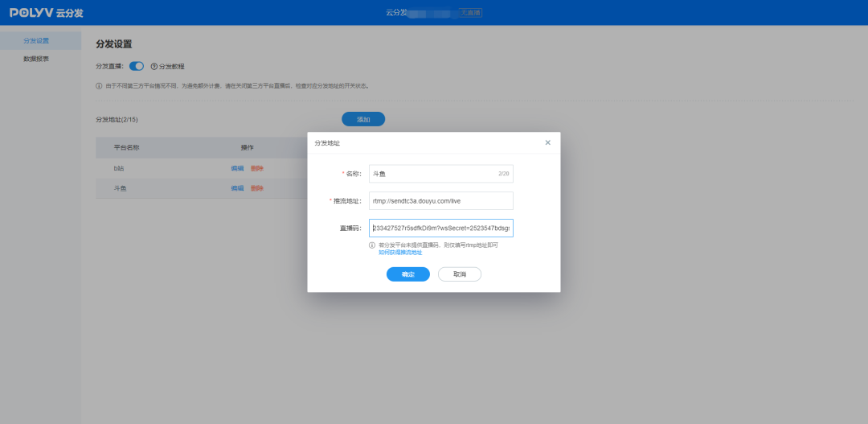868x424 pixels.
Task: Click the POLYV 云分发 logo
Action: pyautogui.click(x=46, y=13)
